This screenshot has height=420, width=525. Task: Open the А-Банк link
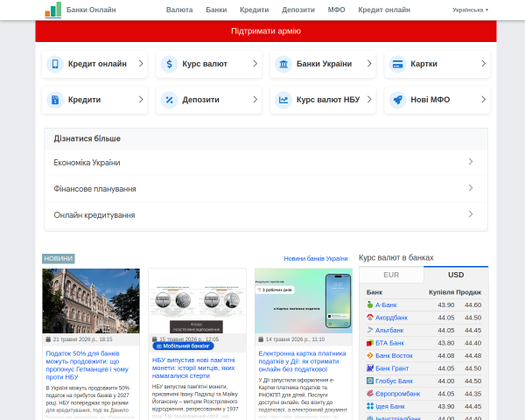tap(386, 304)
